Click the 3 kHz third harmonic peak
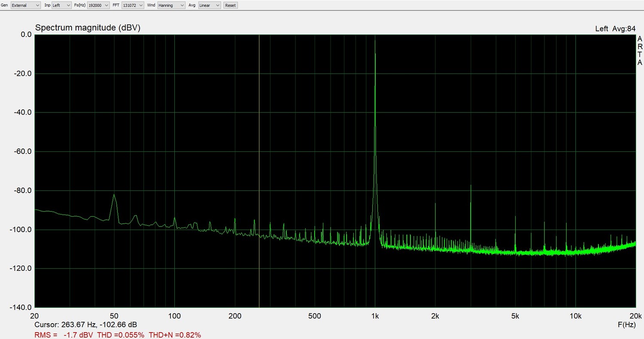644x339 pixels. (471, 187)
